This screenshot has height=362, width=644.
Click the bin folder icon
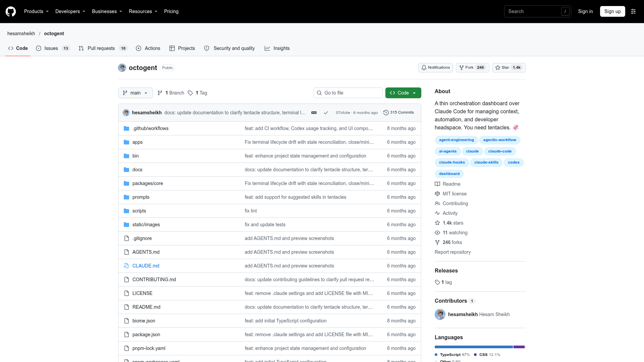click(126, 156)
